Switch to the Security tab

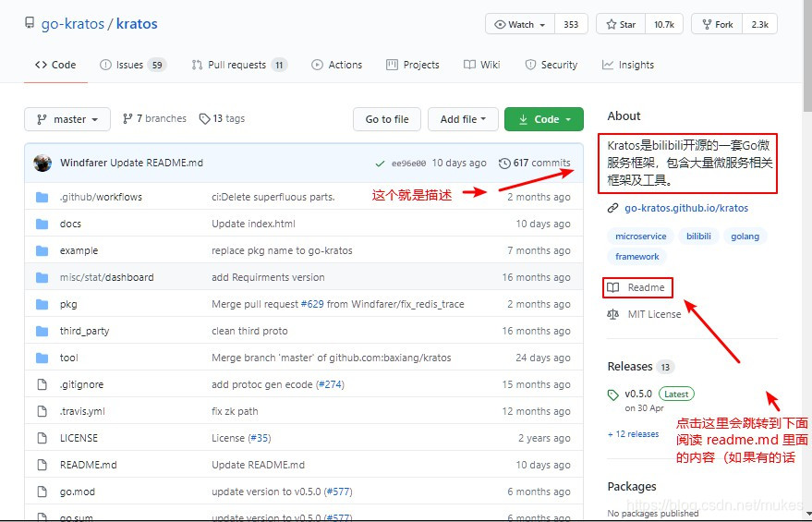pyautogui.click(x=551, y=65)
